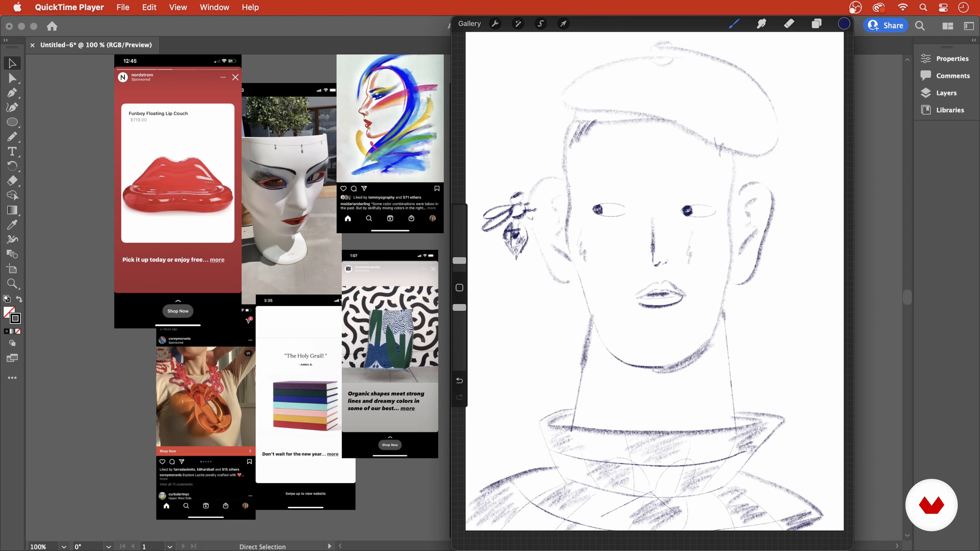Select the Artboard tool
Screen dimensions: 980x551
click(12, 269)
